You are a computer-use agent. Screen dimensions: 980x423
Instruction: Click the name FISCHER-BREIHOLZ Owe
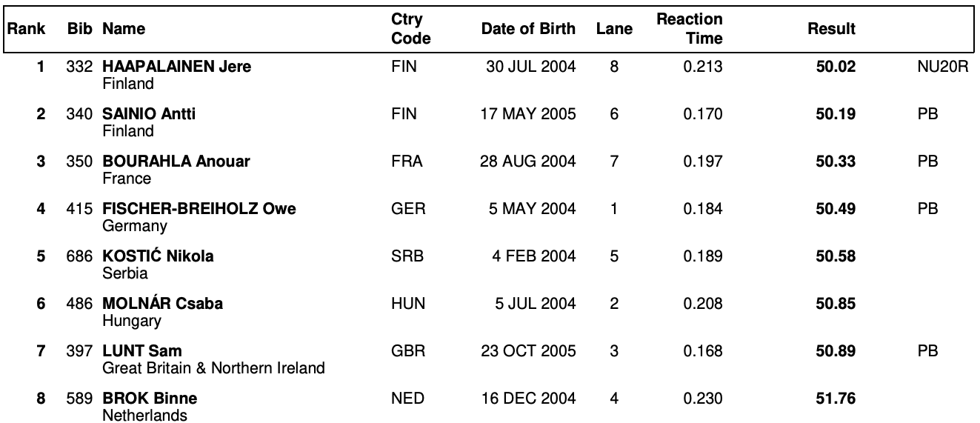click(x=199, y=209)
